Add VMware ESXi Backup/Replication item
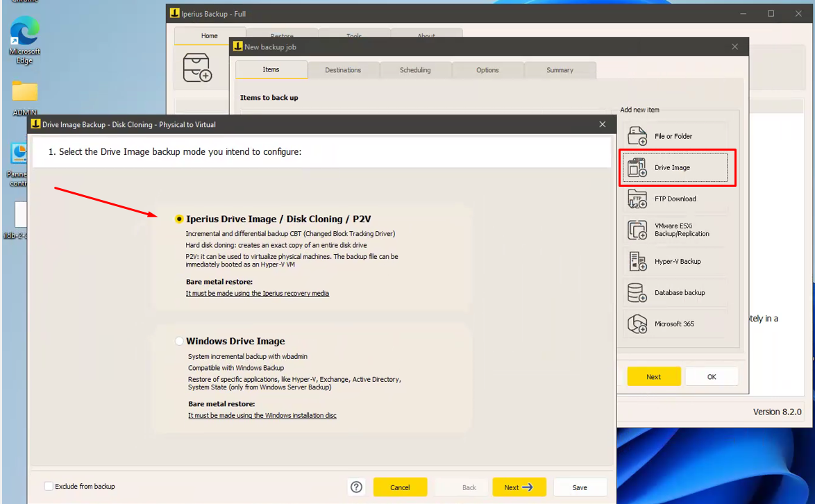The image size is (815, 504). (675, 230)
